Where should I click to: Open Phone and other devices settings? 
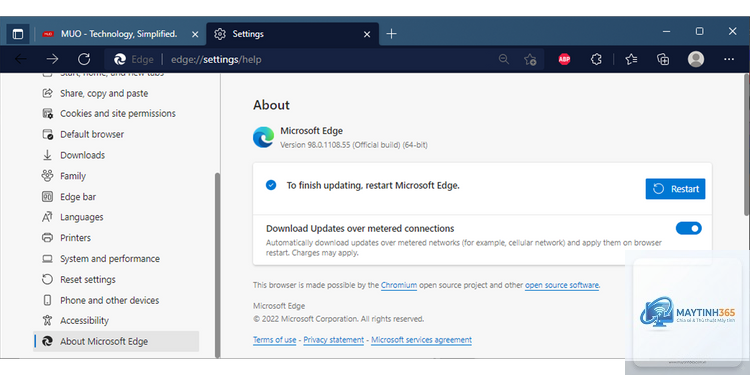click(x=110, y=300)
